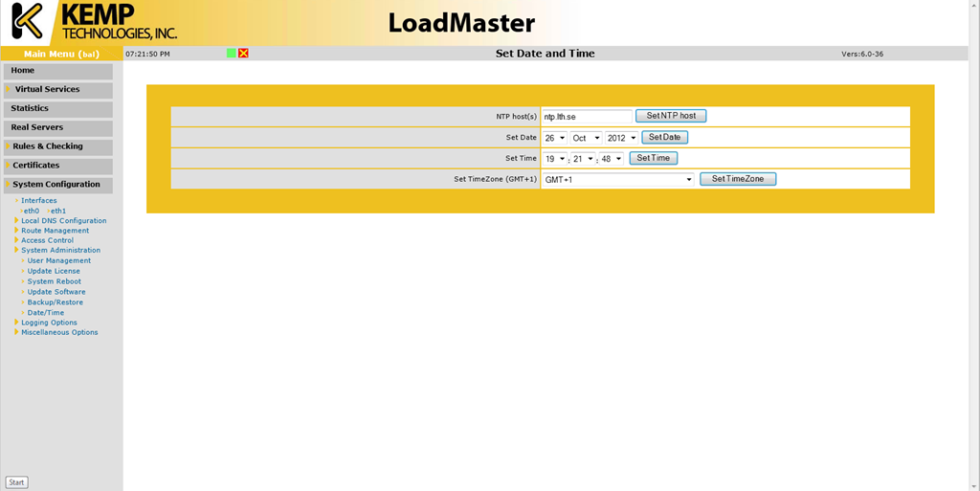Screen dimensions: 980x491
Task: Open Update License page
Action: 54,271
